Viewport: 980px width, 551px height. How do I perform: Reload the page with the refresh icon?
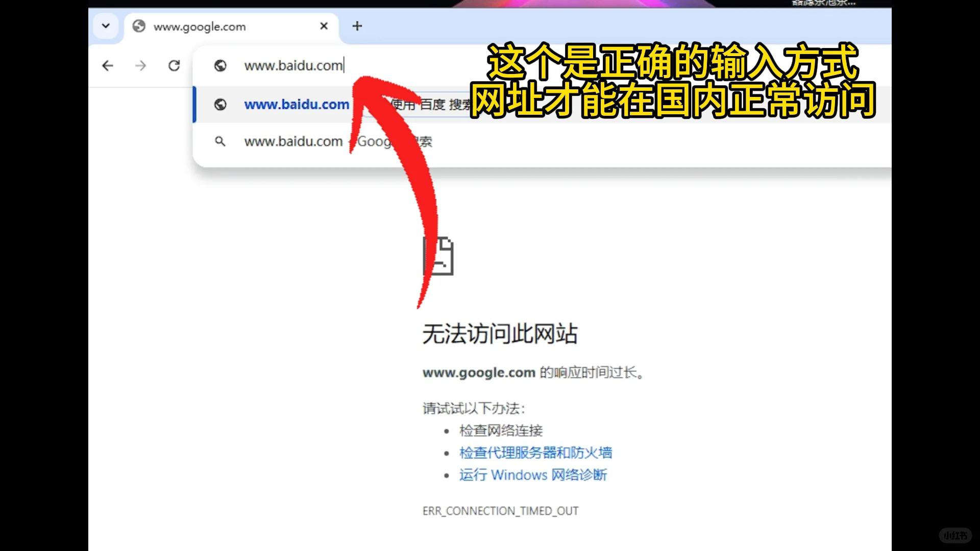click(x=174, y=66)
